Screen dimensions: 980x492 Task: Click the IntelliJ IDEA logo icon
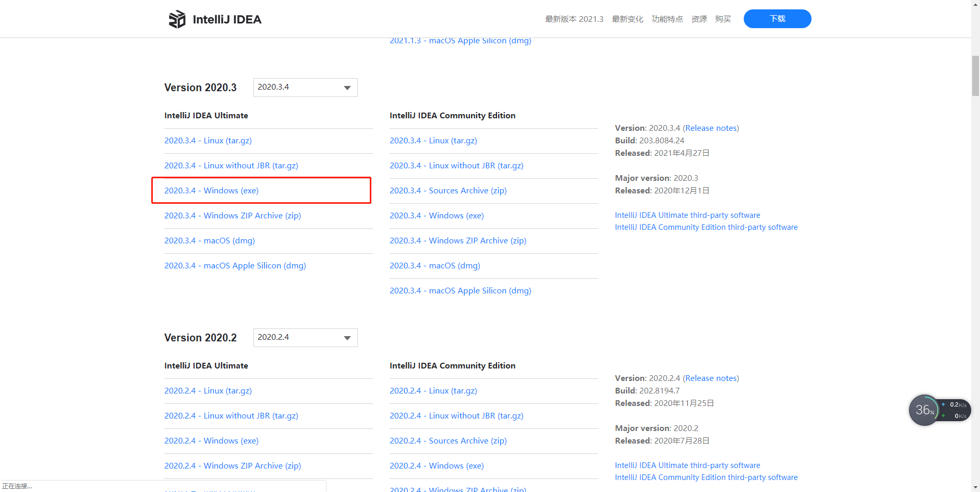coord(177,19)
